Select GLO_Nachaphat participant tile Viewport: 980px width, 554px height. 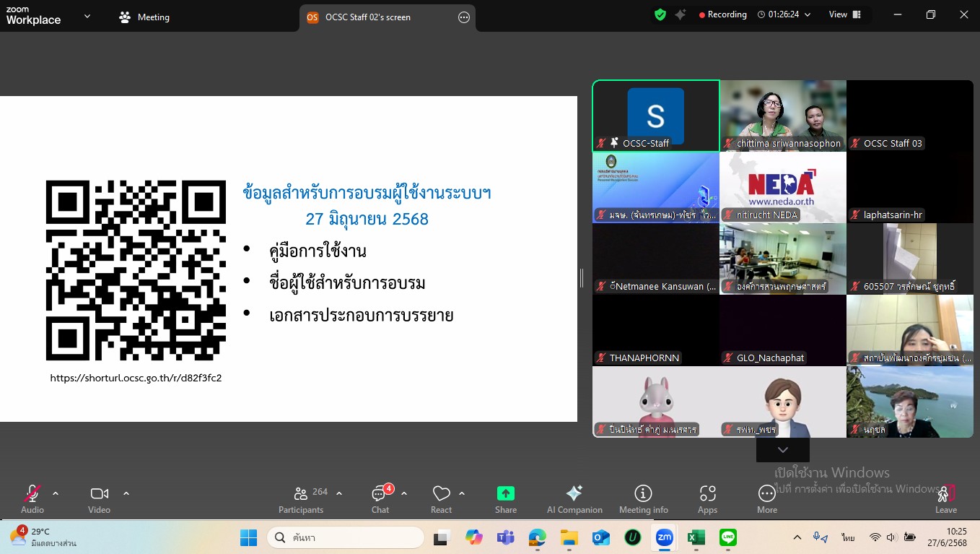783,330
